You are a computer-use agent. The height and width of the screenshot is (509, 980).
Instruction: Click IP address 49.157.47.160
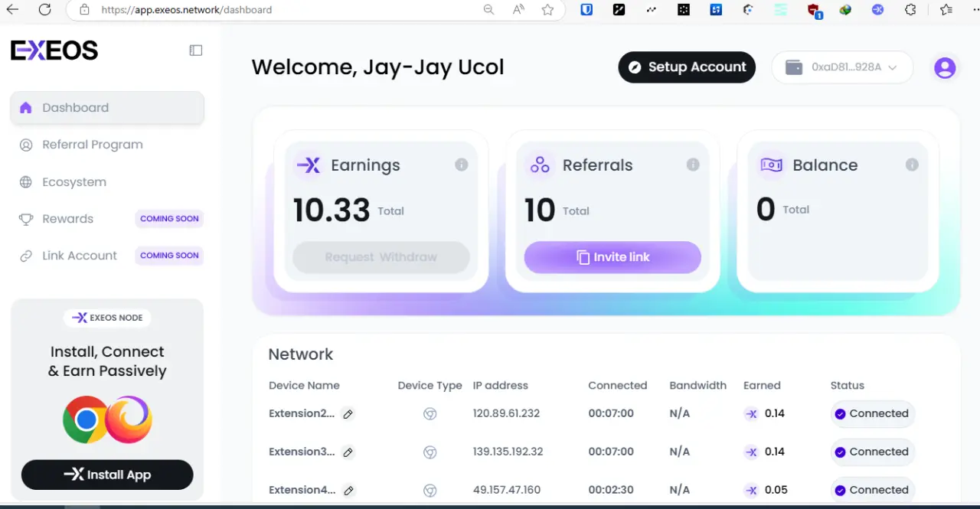click(x=506, y=490)
